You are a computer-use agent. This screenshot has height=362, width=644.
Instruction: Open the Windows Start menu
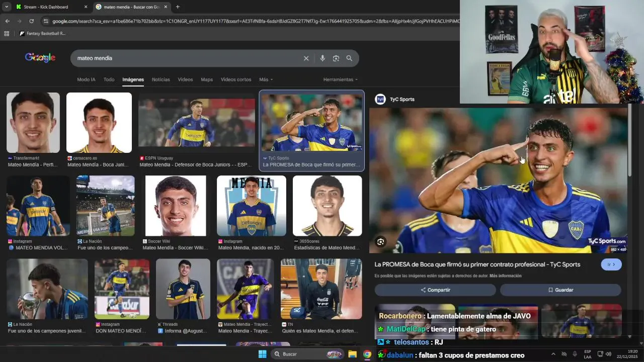[x=262, y=354]
